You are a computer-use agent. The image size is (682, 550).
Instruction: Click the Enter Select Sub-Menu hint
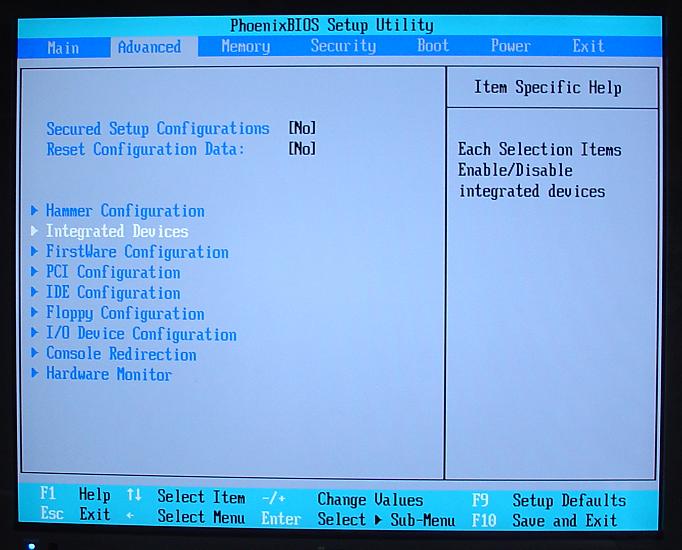[358, 519]
